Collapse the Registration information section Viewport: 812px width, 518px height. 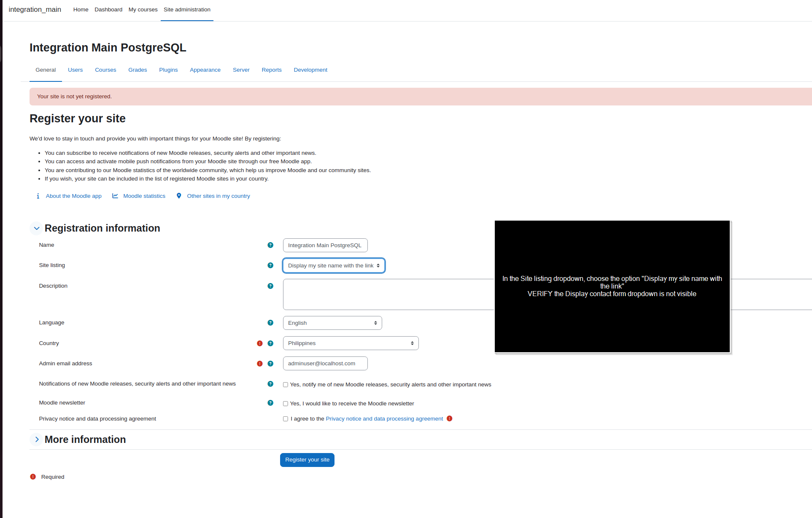[37, 228]
